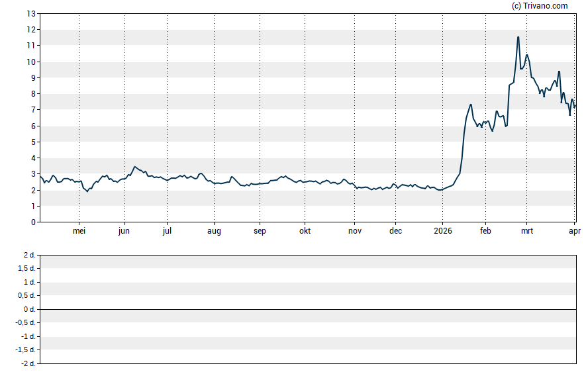Viewport: 588px width, 374px height.
Task: Click the (c) Trivano.com watermark
Action: (540, 6)
